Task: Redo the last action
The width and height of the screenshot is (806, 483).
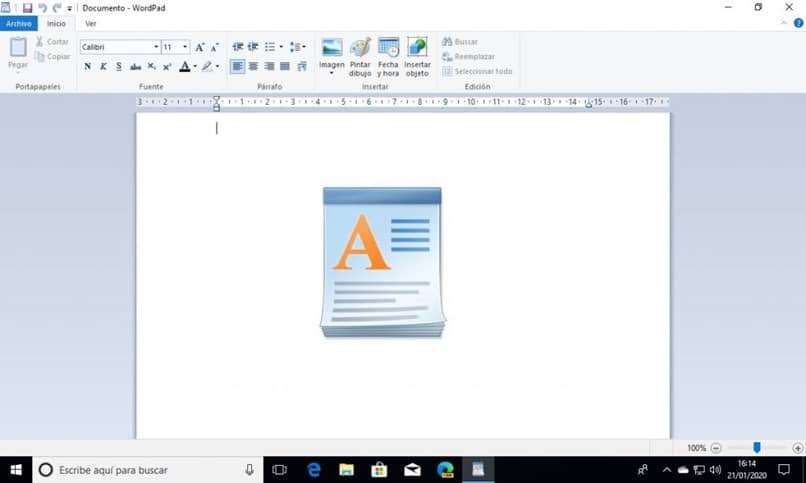Action: click(x=57, y=8)
